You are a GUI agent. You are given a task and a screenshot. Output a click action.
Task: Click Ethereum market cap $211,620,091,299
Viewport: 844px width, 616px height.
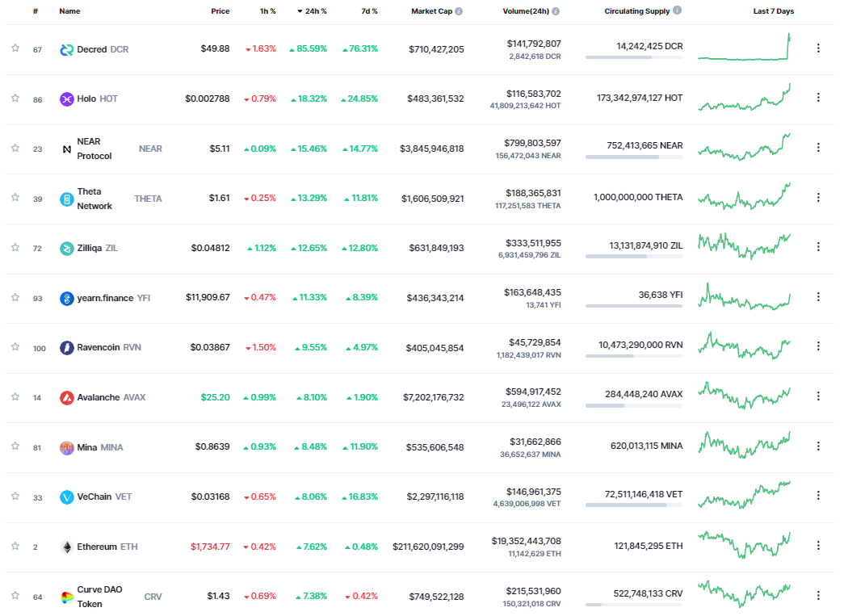point(428,547)
